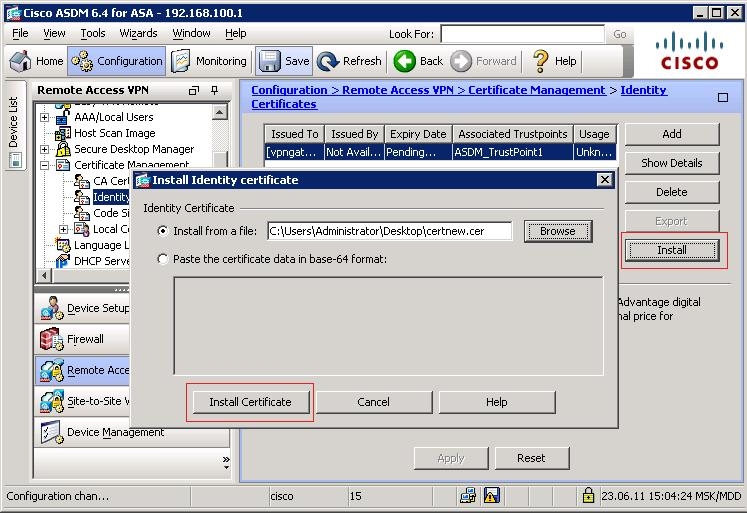Click the Delete certificate button

click(672, 192)
